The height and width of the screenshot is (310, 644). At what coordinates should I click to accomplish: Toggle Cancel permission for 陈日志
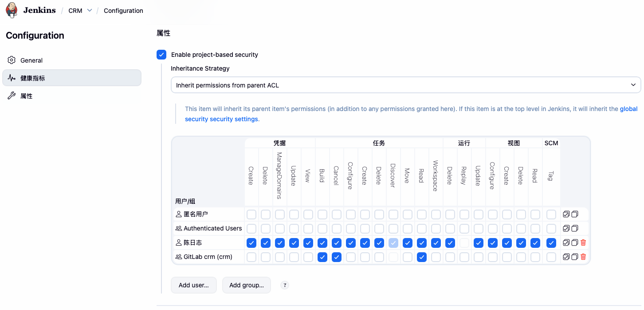click(x=337, y=242)
